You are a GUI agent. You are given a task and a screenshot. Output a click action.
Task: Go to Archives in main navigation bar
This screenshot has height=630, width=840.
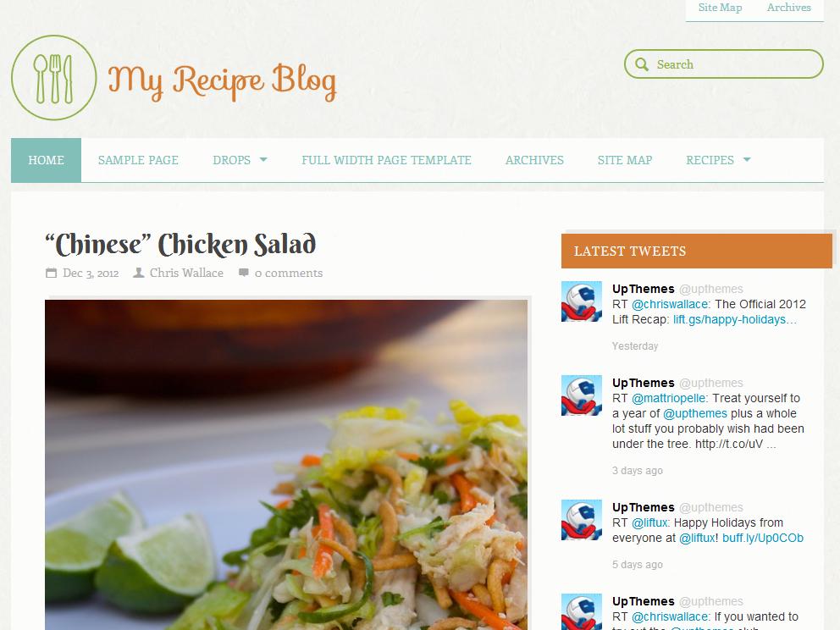coord(534,160)
